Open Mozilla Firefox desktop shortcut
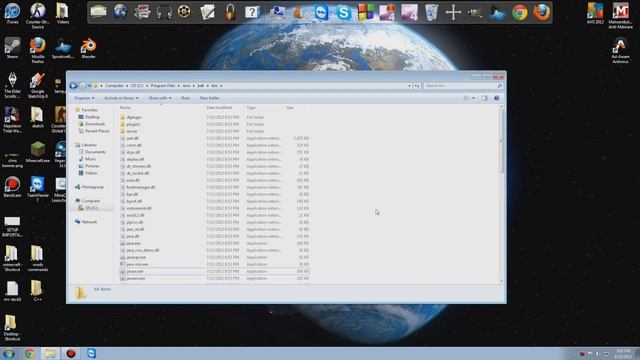The image size is (640, 360). tap(38, 50)
